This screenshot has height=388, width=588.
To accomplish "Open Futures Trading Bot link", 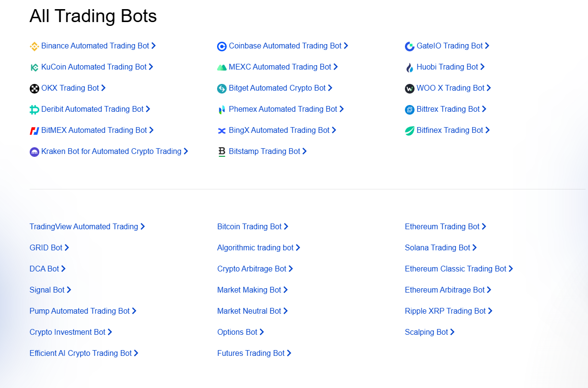I will (254, 353).
